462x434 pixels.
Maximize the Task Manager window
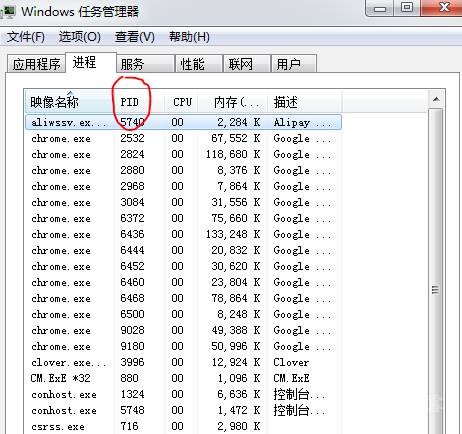click(x=407, y=8)
